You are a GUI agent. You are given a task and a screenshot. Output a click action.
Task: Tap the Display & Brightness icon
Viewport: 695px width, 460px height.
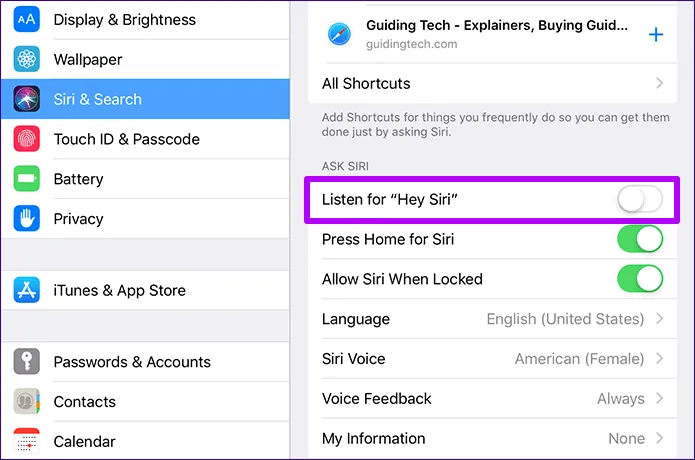tap(27, 20)
